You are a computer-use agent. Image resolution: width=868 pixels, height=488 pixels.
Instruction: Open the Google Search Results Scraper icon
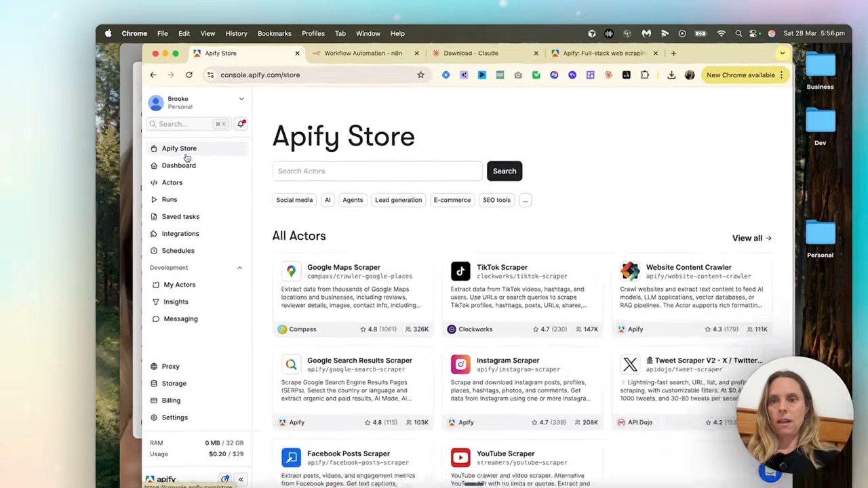(x=291, y=365)
